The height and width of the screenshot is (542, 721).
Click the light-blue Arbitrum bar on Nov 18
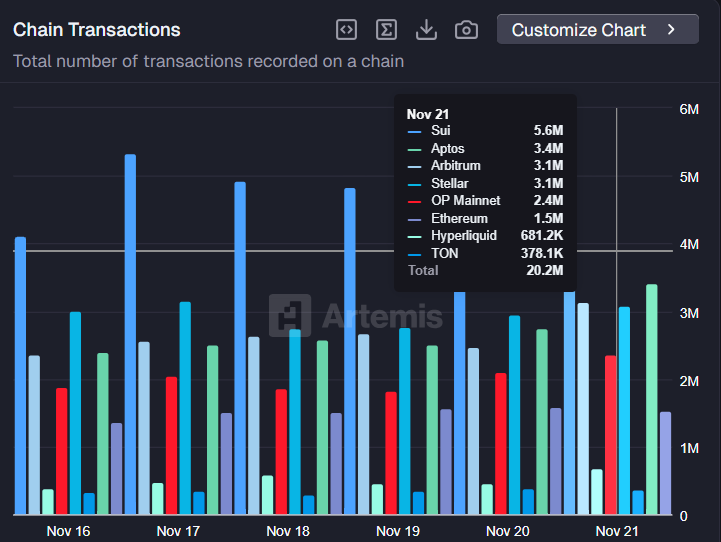tap(254, 426)
